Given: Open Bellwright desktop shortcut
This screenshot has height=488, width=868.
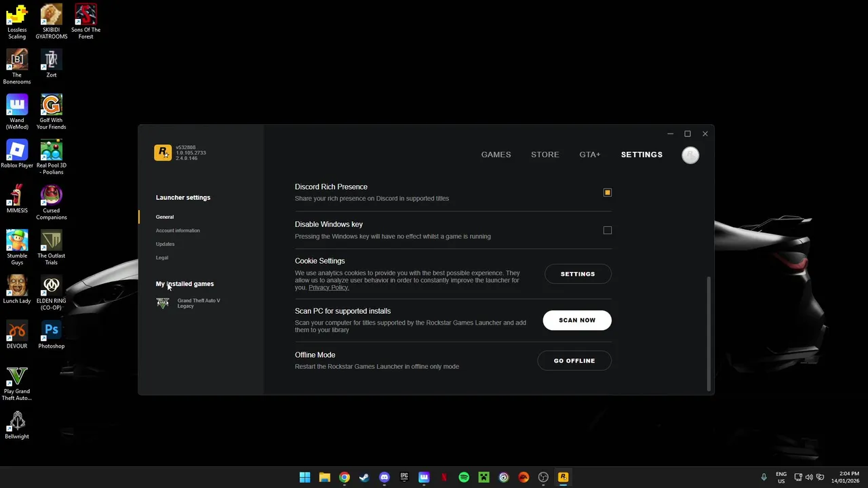Looking at the screenshot, I should point(17,426).
